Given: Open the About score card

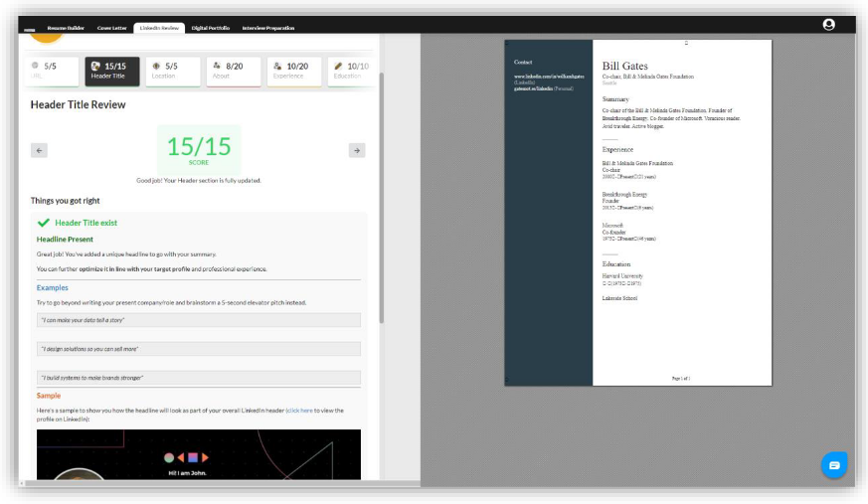Looking at the screenshot, I should point(233,71).
